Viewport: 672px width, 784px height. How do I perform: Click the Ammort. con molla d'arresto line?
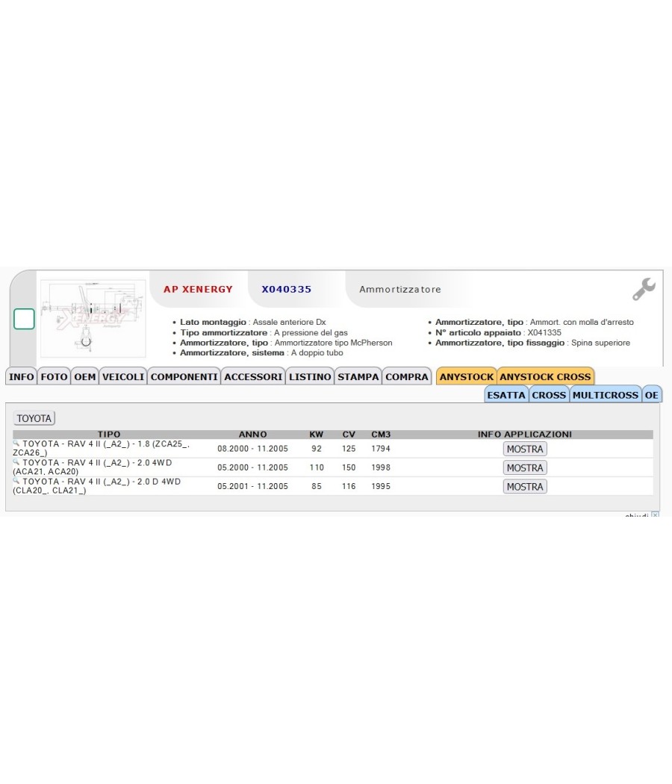pyautogui.click(x=535, y=322)
